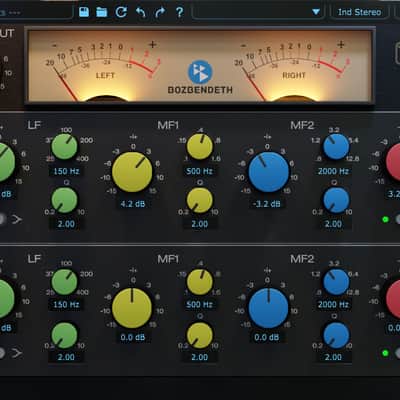400x400 pixels.
Task: Toggle the LF shelf shape icon in upper strip
Action: pos(17,219)
